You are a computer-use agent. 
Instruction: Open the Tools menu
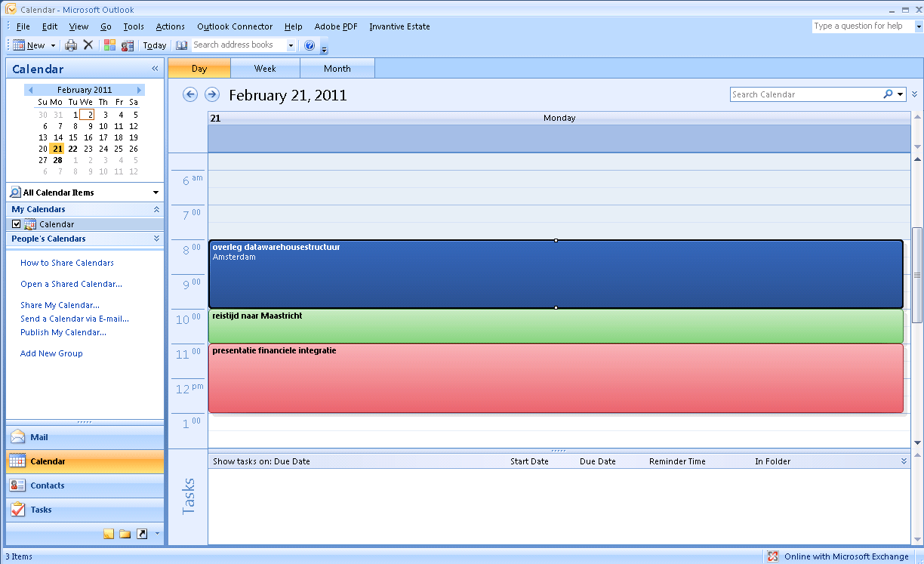tap(134, 26)
